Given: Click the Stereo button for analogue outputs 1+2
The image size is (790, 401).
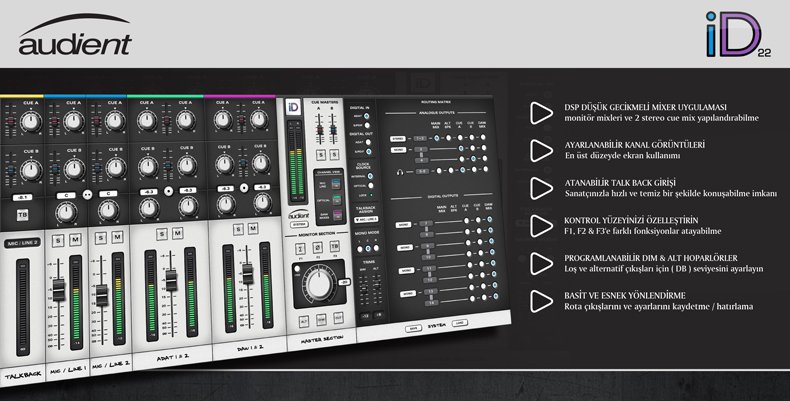Looking at the screenshot, I should [x=397, y=139].
